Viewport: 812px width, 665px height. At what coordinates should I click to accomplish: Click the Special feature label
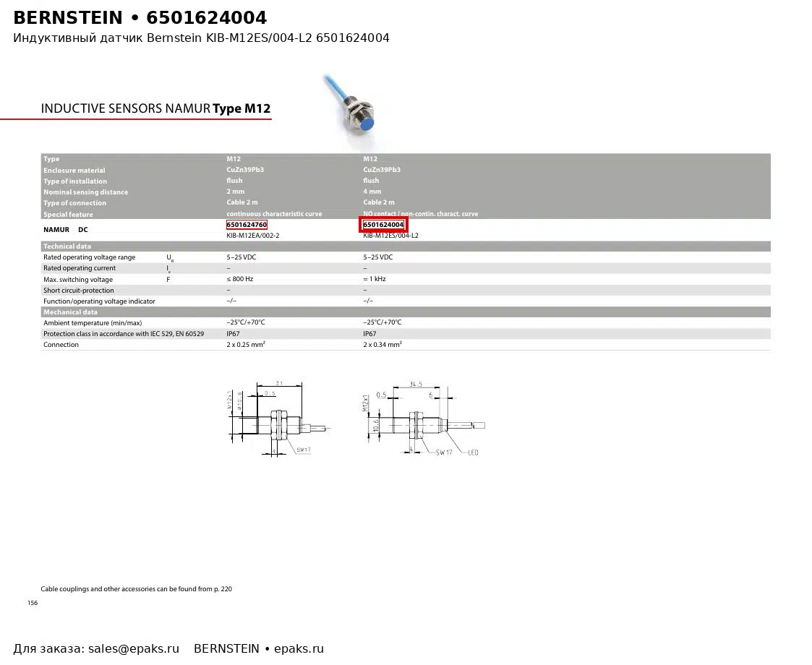click(x=68, y=214)
